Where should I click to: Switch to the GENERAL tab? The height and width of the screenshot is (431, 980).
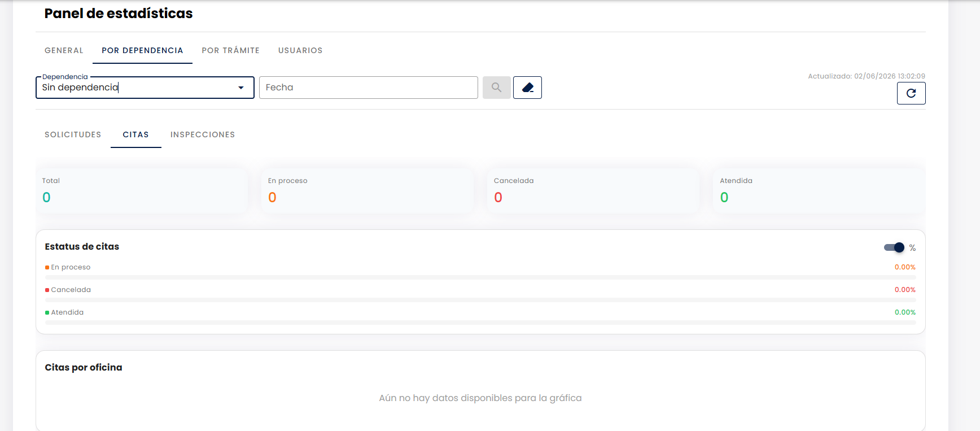tap(64, 50)
